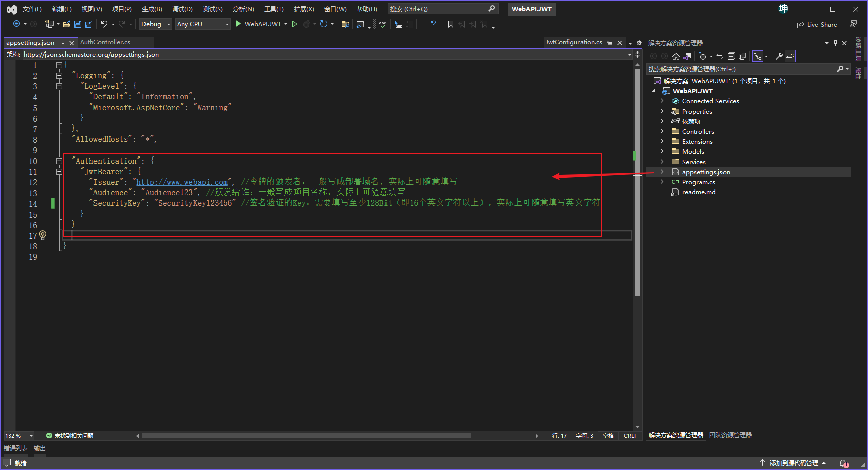Collapse All items in Solution Explorer
The image size is (868, 470).
tap(731, 56)
